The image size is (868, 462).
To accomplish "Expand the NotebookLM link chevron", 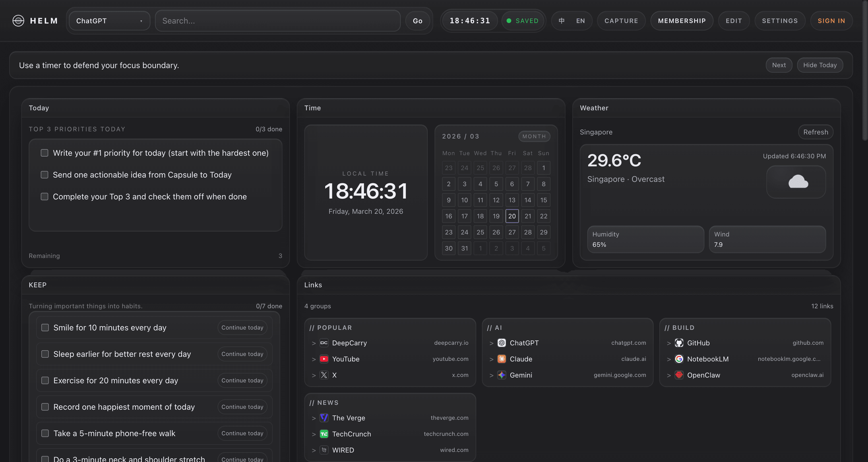I will pos(669,359).
